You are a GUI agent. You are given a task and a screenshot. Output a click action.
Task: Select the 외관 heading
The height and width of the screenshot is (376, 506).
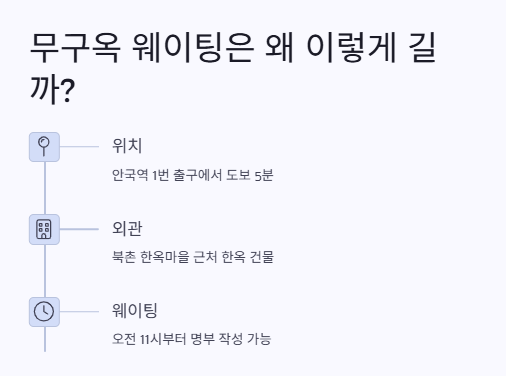point(127,228)
